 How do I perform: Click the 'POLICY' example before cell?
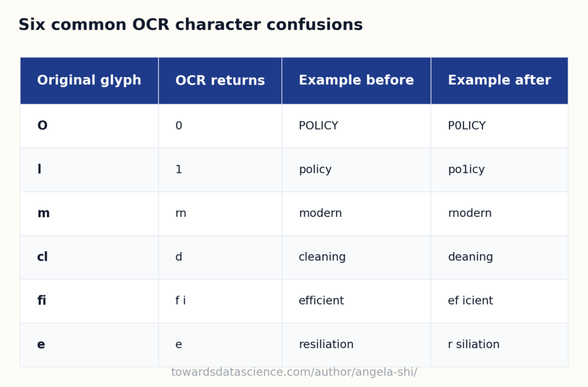(356, 126)
